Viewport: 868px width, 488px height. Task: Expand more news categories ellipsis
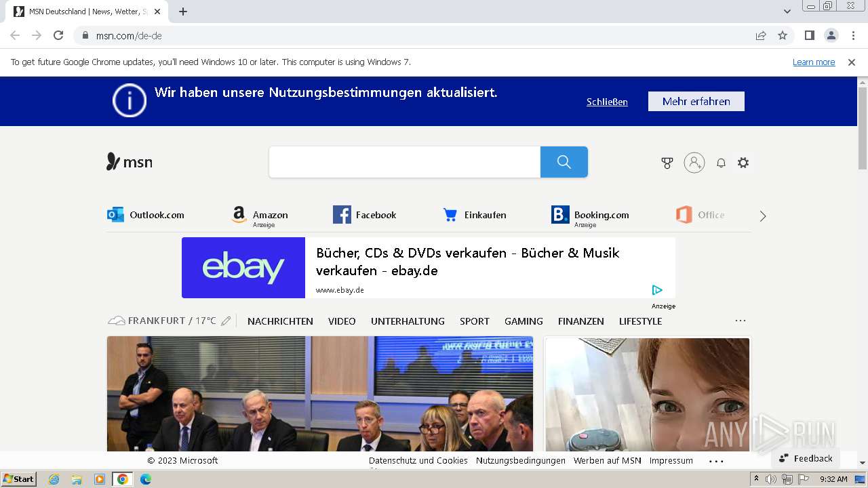(741, 321)
